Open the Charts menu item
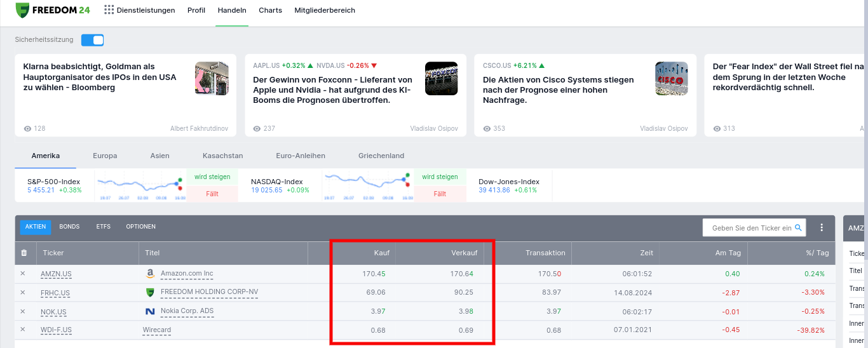The image size is (868, 348). click(x=270, y=10)
